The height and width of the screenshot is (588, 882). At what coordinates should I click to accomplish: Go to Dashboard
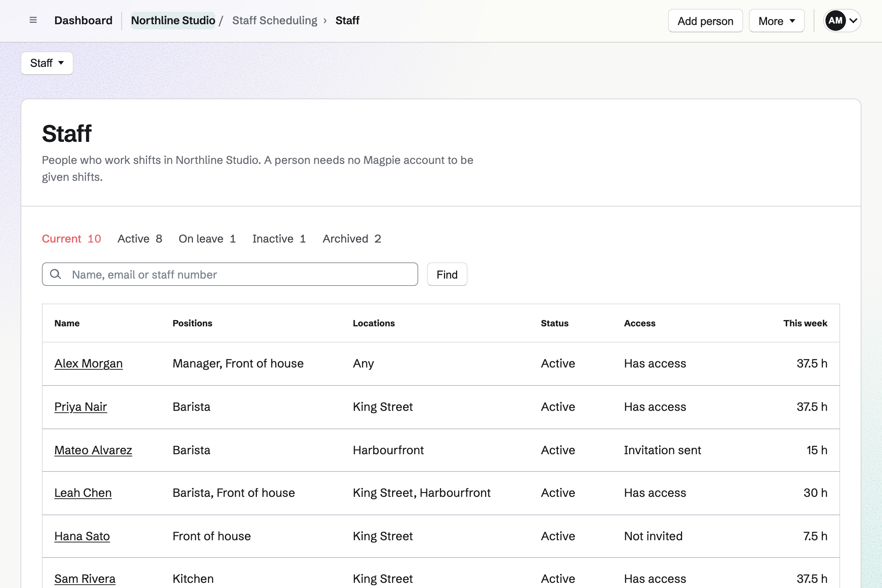(83, 20)
